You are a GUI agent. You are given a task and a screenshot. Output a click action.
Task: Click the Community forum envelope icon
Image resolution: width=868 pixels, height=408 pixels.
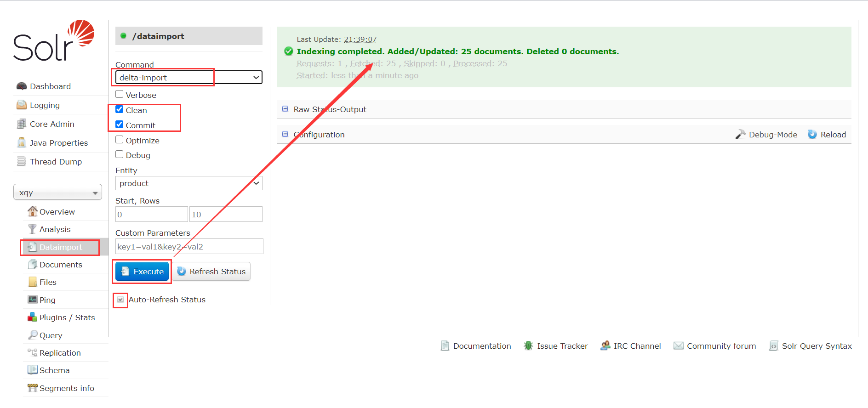(678, 346)
